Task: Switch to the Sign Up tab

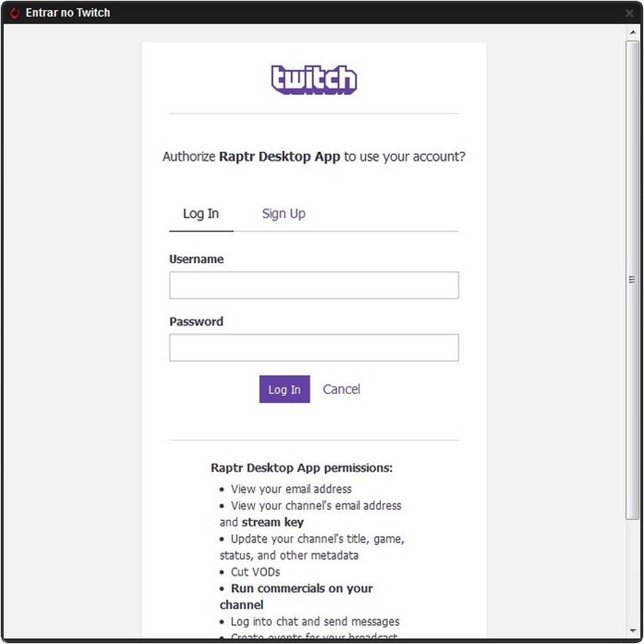Action: (283, 213)
